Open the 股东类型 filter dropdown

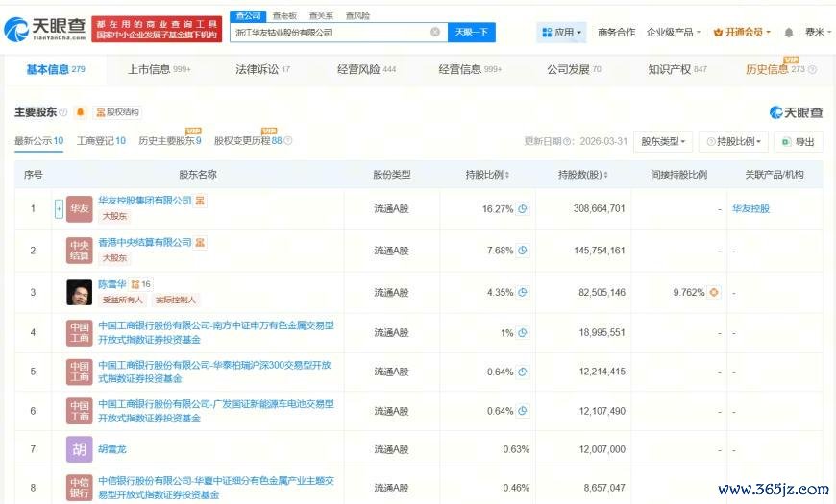click(663, 141)
